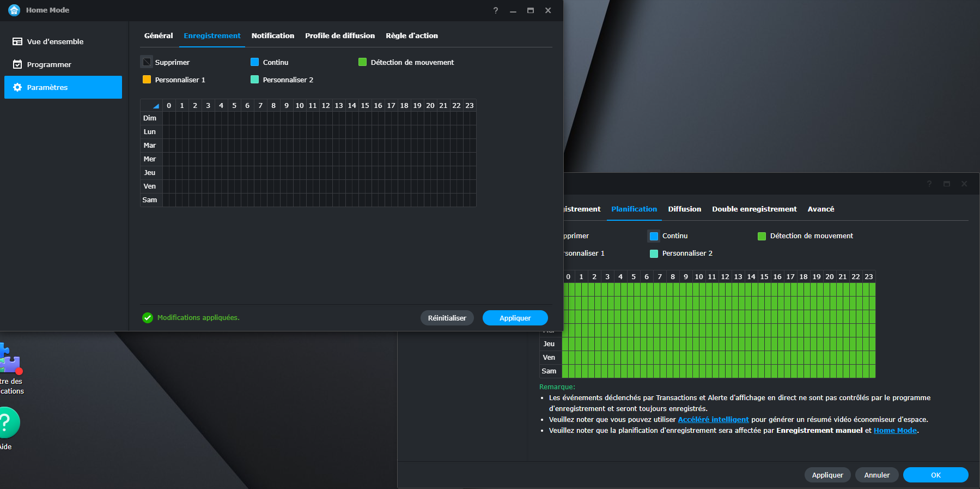Click the Vue d'ensemble sidebar icon

[x=17, y=41]
